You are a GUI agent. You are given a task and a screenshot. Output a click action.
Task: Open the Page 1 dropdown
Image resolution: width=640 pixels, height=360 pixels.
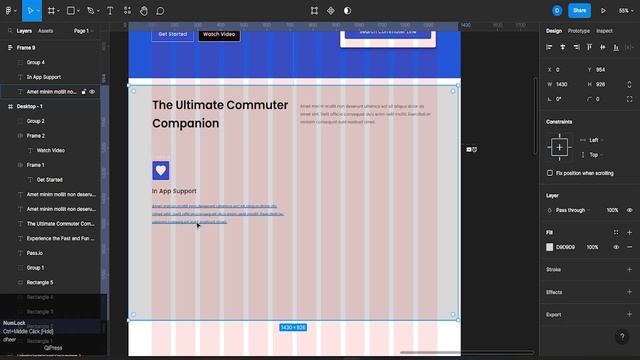[83, 31]
